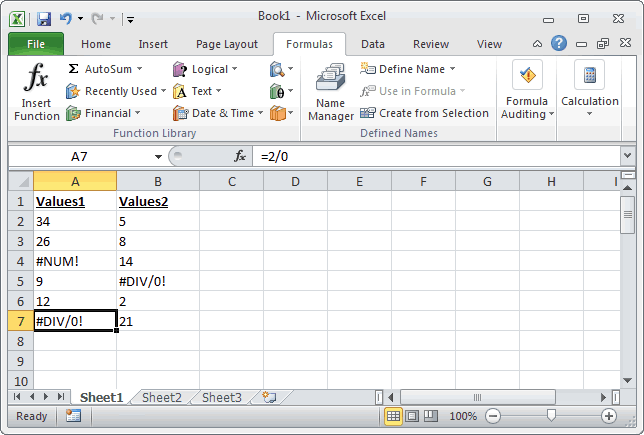Viewport: 644px width, 435px height.
Task: Switch to the View tab
Action: [489, 44]
